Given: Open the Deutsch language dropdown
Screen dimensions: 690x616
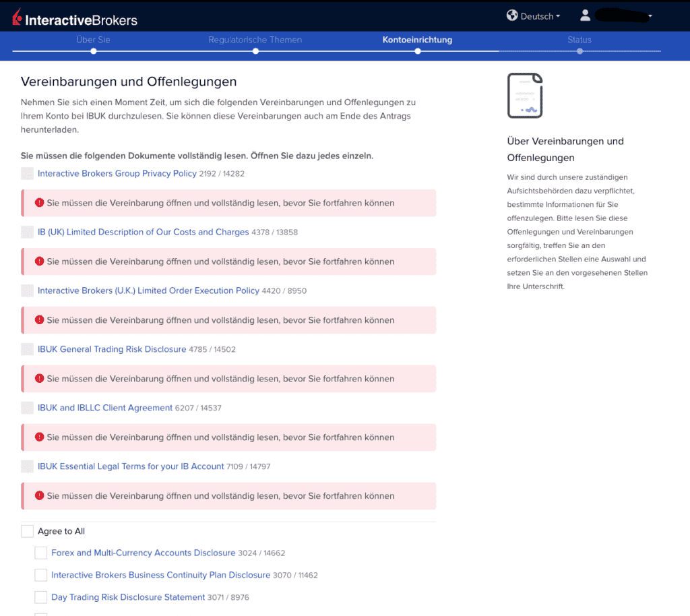Looking at the screenshot, I should [x=540, y=16].
